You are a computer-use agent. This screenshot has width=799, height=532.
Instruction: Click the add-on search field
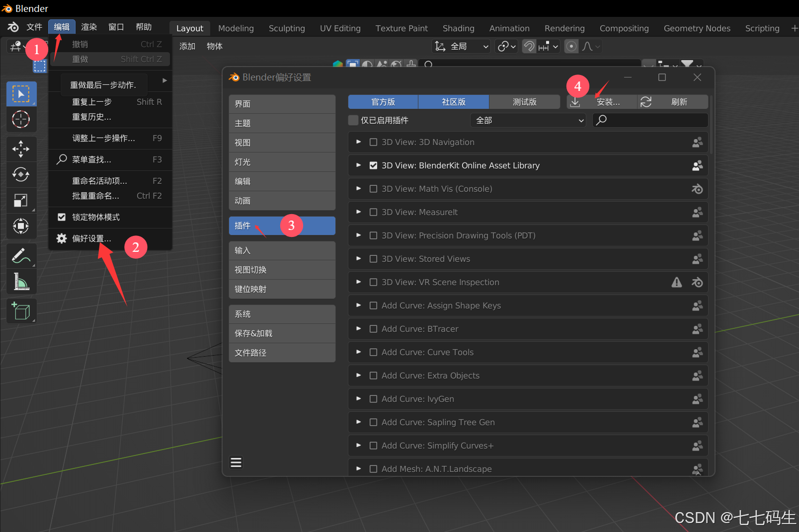(x=655, y=120)
